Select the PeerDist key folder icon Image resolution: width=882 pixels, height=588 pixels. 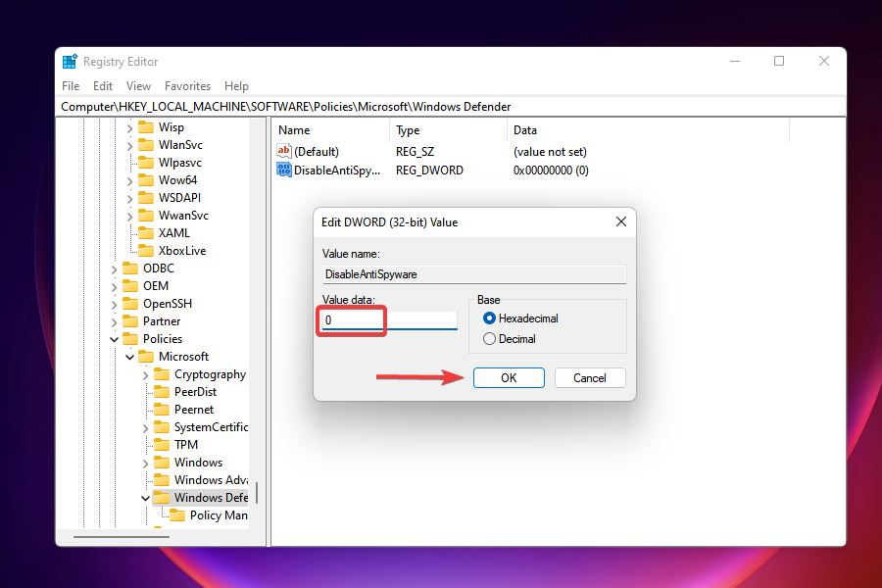pos(161,391)
